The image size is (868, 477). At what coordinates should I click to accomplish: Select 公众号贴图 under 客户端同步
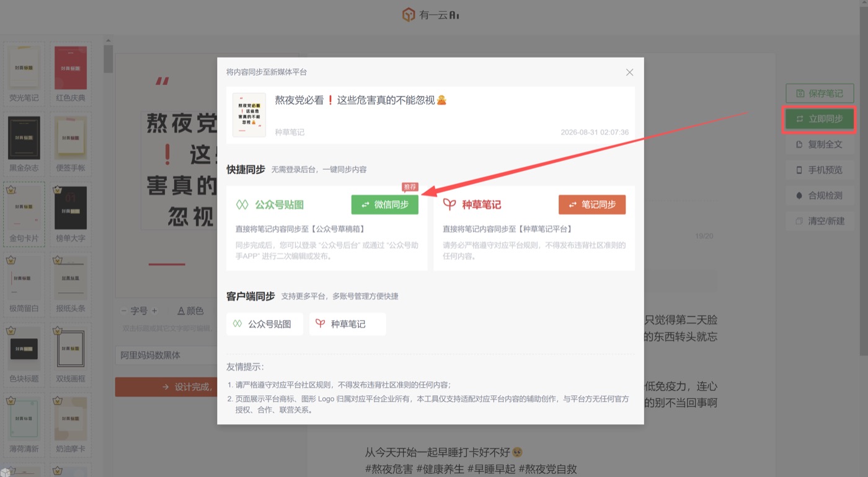[x=265, y=324]
